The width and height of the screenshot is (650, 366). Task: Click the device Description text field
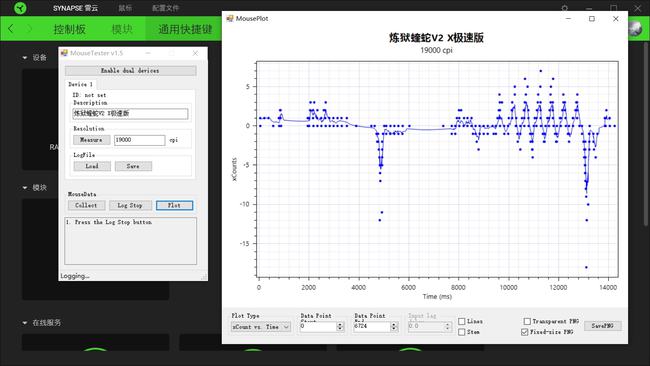(x=130, y=114)
